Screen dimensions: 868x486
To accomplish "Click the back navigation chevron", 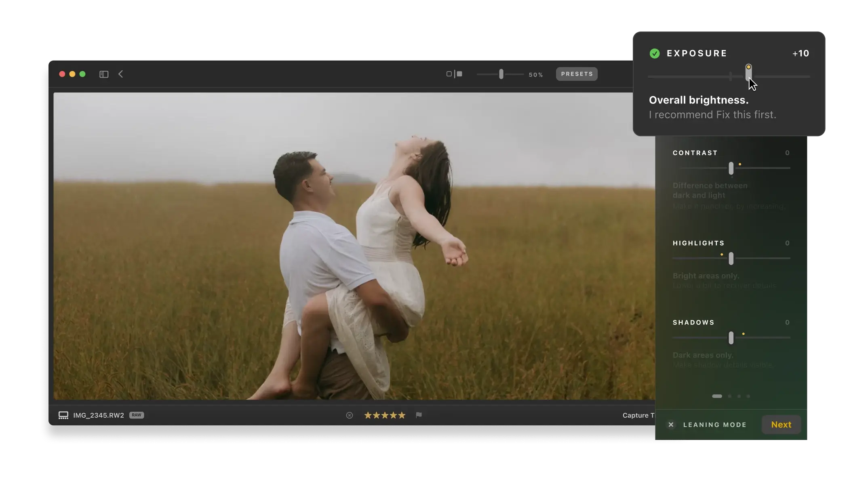I will 121,74.
